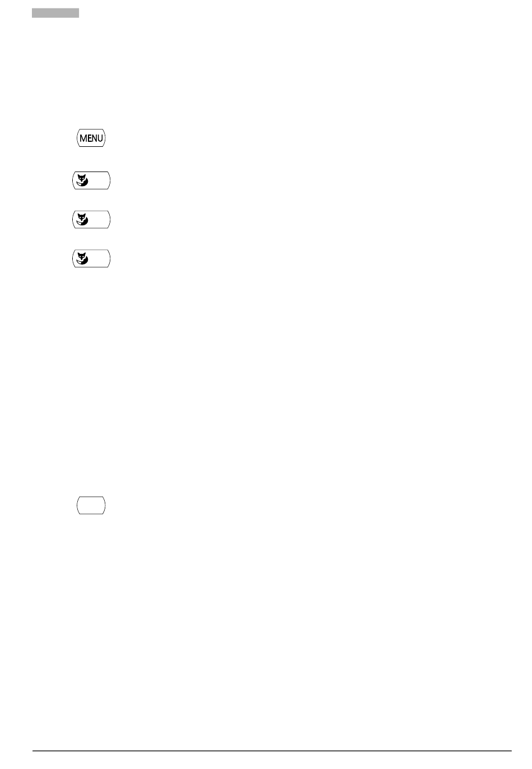
Task: Select the first Foxkey below MENU
Action: pos(91,180)
